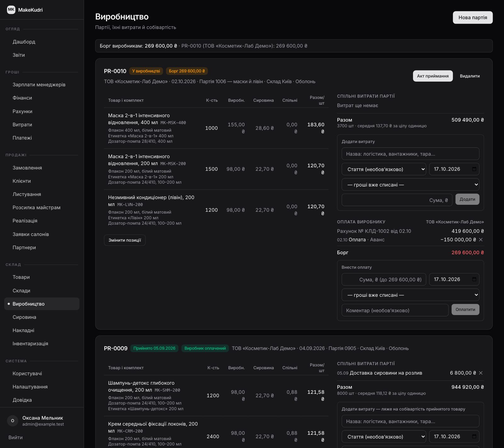
Task: Open гроші вже списані dropdown under Додати витрату
Action: (x=410, y=185)
